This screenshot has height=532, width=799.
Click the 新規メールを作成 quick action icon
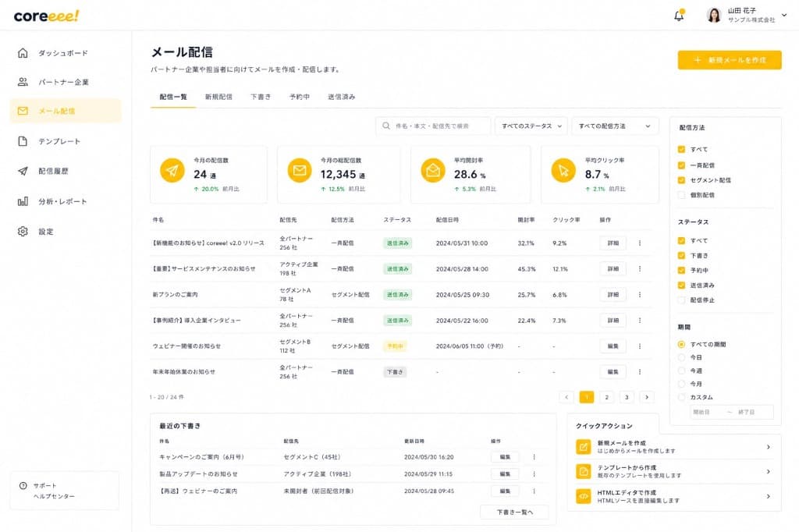tap(584, 447)
